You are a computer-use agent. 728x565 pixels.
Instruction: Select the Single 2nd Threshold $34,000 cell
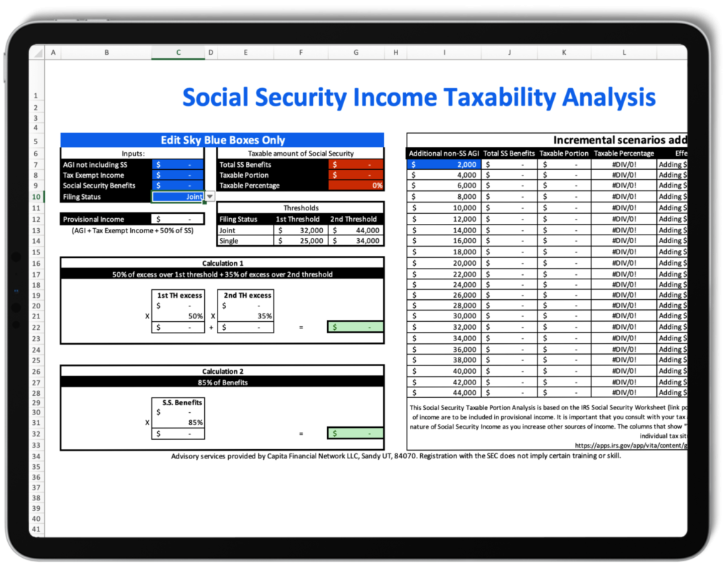pos(355,241)
